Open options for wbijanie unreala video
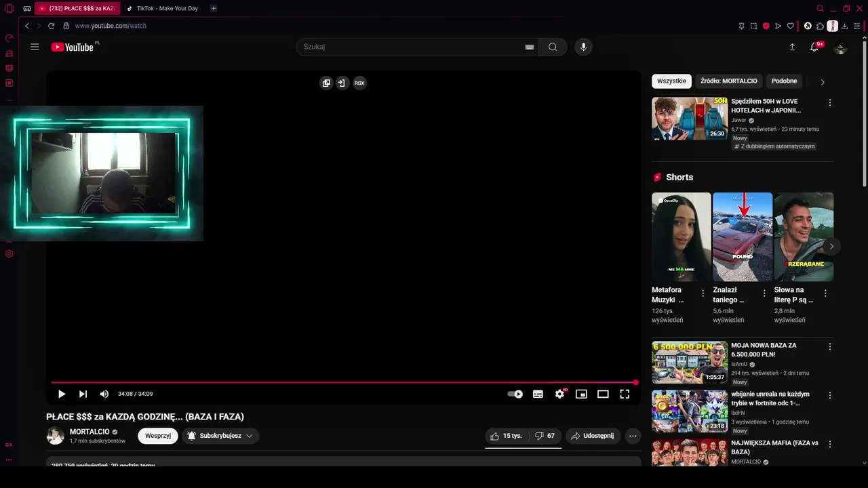 click(829, 395)
